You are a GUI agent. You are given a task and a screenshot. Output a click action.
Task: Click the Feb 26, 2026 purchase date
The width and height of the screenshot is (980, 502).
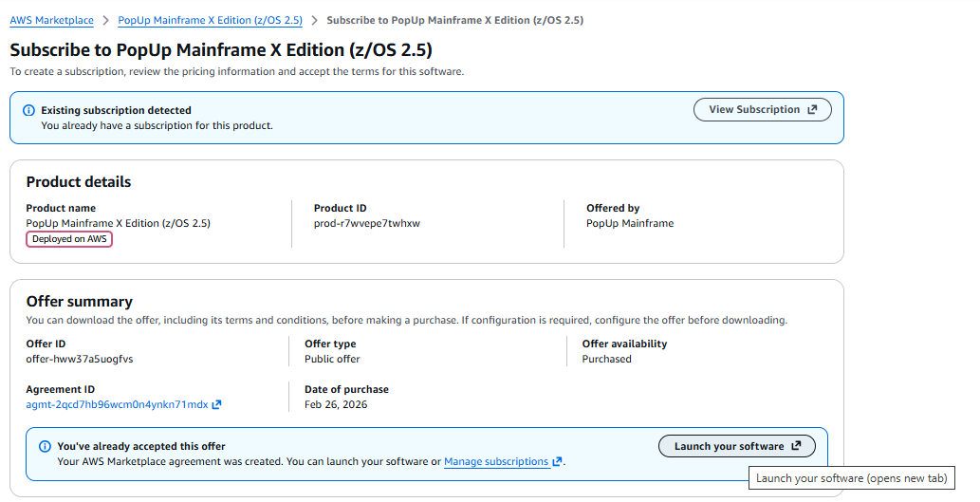[x=336, y=404]
